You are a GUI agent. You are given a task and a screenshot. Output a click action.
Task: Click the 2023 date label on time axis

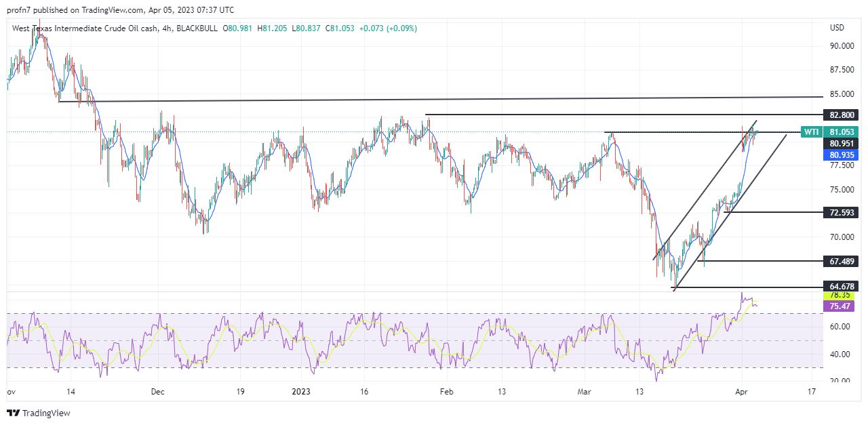(x=300, y=392)
